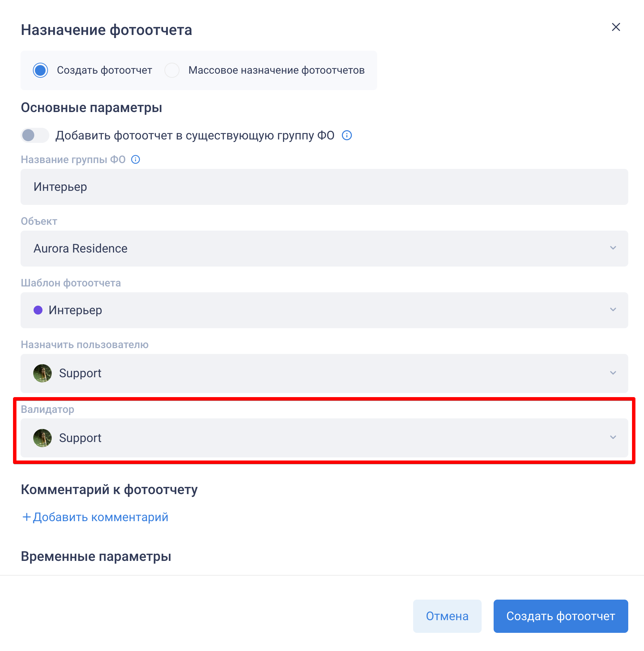Click Aurora Residence in the Объект field

80,248
